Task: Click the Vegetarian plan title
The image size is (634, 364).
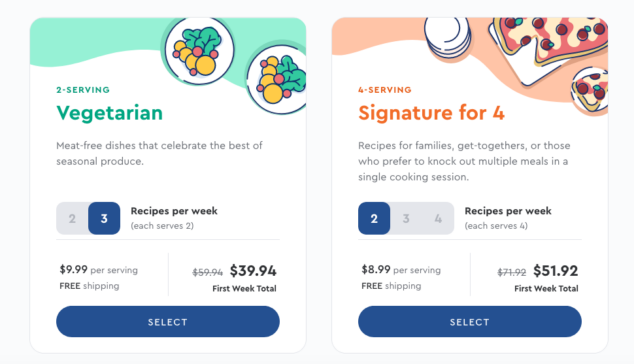Action: tap(110, 113)
